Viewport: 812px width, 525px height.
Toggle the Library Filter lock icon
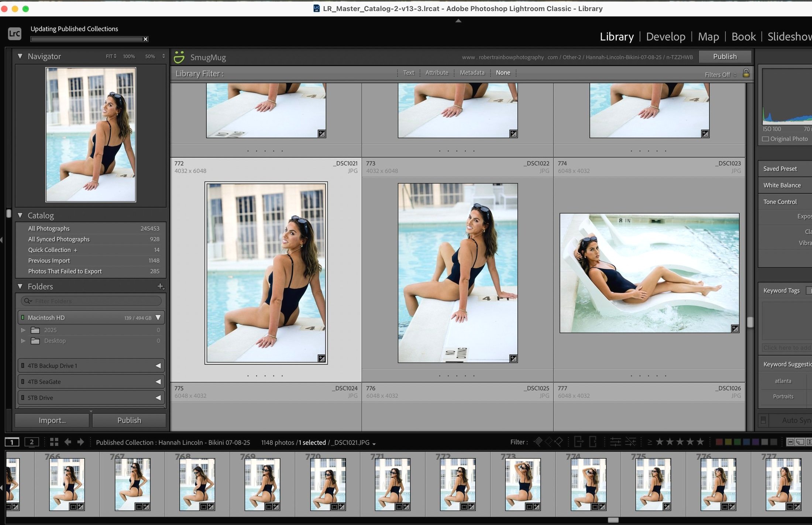pyautogui.click(x=746, y=73)
